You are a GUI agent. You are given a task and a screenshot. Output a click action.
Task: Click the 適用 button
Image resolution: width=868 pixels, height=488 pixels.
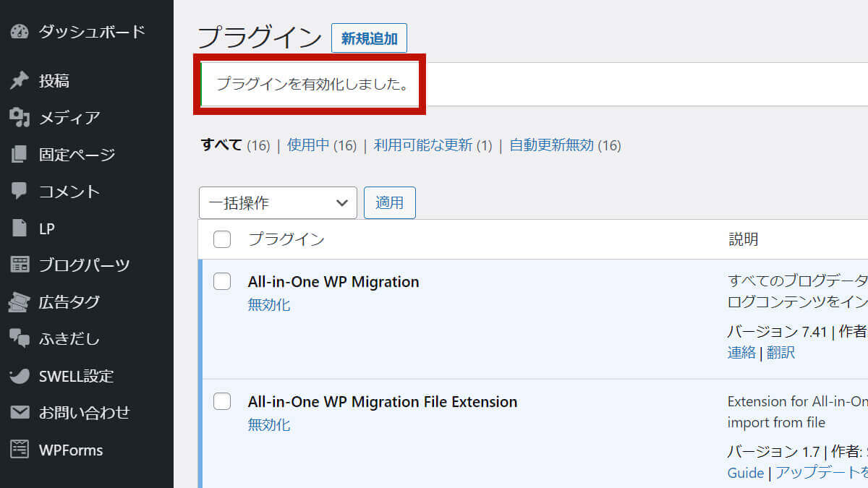click(x=389, y=202)
